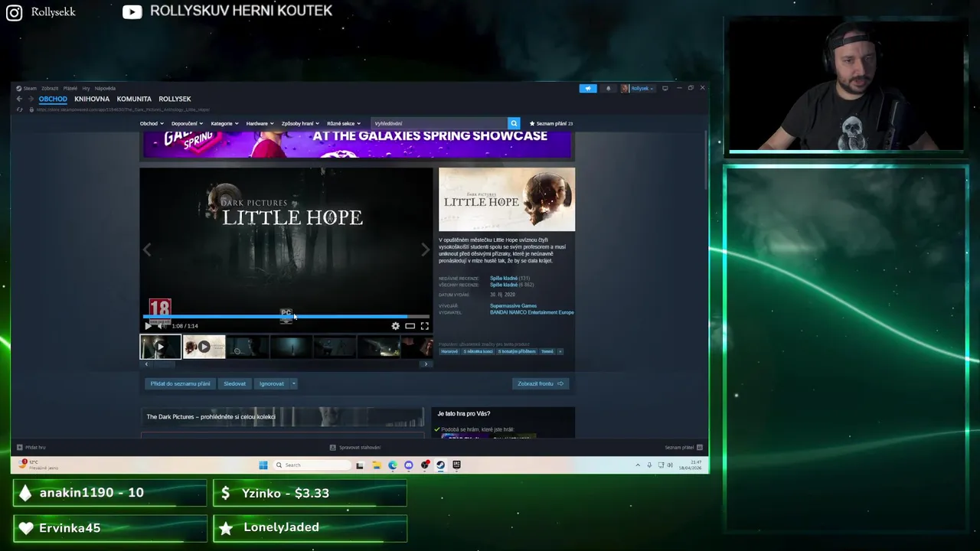Image resolution: width=980 pixels, height=551 pixels.
Task: Open Spravovat stahování downloads manager
Action: coord(355,447)
